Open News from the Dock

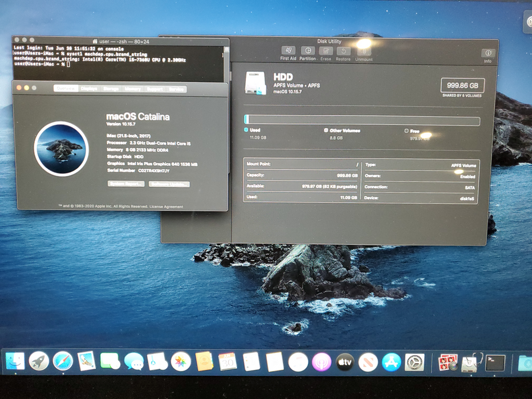pyautogui.click(x=368, y=363)
